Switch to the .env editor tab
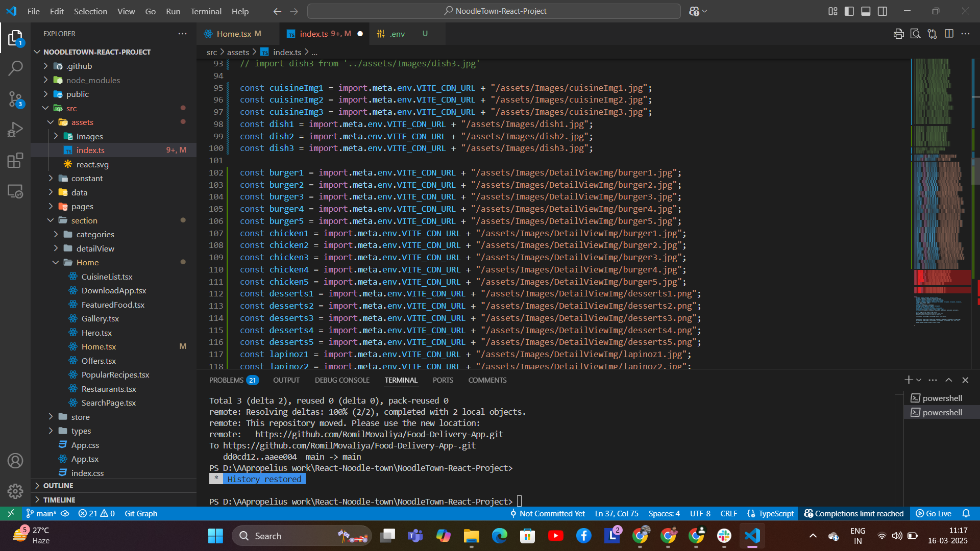The height and width of the screenshot is (551, 980). click(407, 34)
